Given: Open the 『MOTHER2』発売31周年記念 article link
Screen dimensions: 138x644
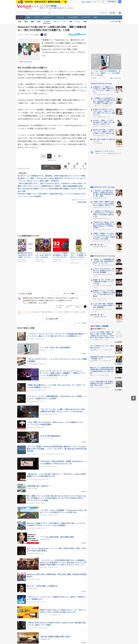Looking at the screenshot, I should (x=63, y=462).
